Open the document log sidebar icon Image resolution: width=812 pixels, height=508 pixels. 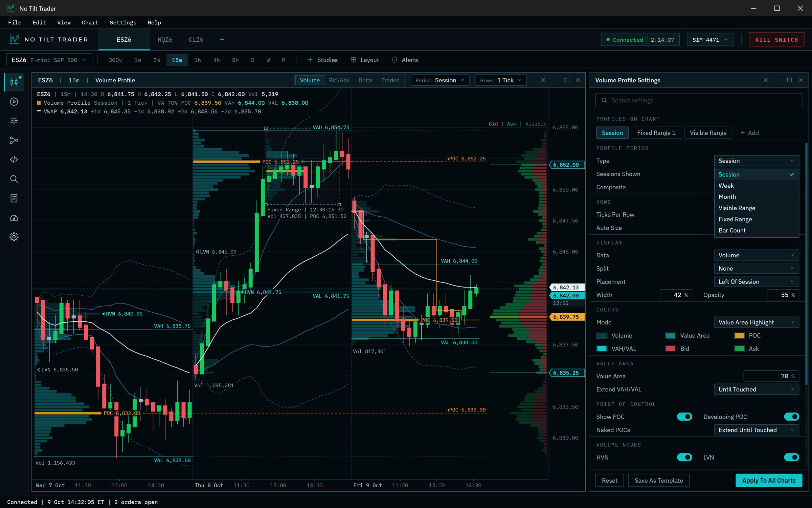pos(14,198)
